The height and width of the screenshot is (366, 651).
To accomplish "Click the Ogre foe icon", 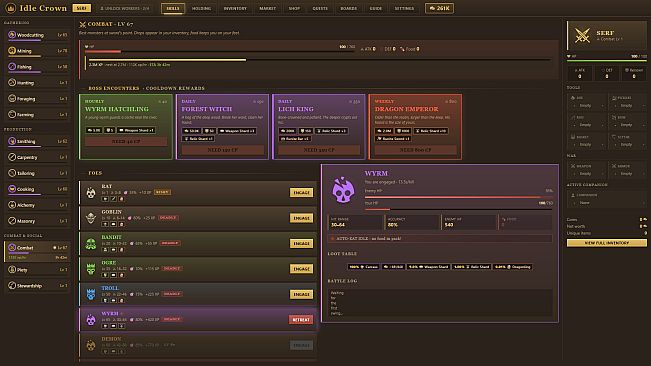I will pos(91,269).
